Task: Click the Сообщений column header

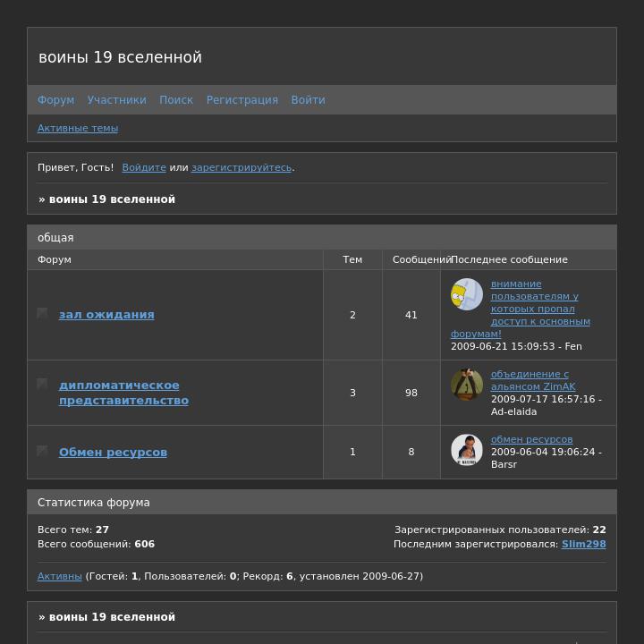Action: (x=421, y=259)
